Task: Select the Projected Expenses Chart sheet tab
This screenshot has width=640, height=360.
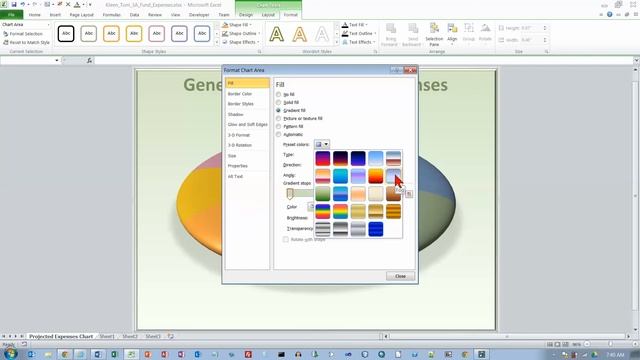Action: pyautogui.click(x=61, y=336)
